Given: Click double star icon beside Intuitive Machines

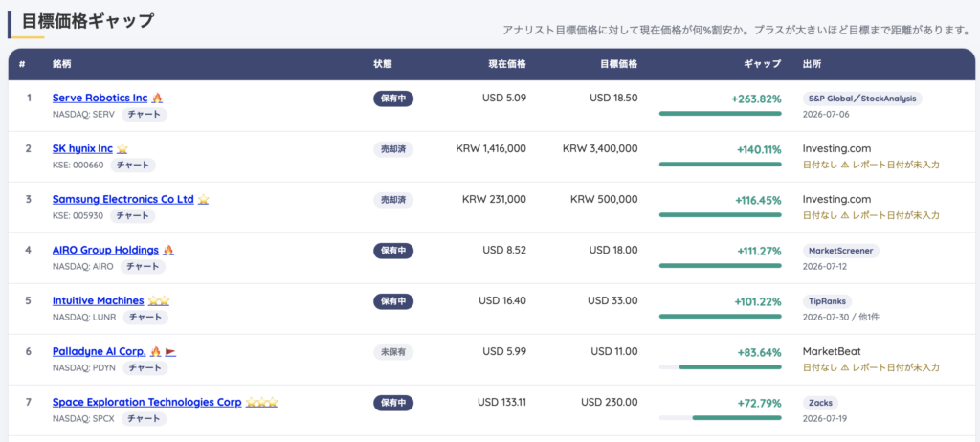Looking at the screenshot, I should coord(159,300).
